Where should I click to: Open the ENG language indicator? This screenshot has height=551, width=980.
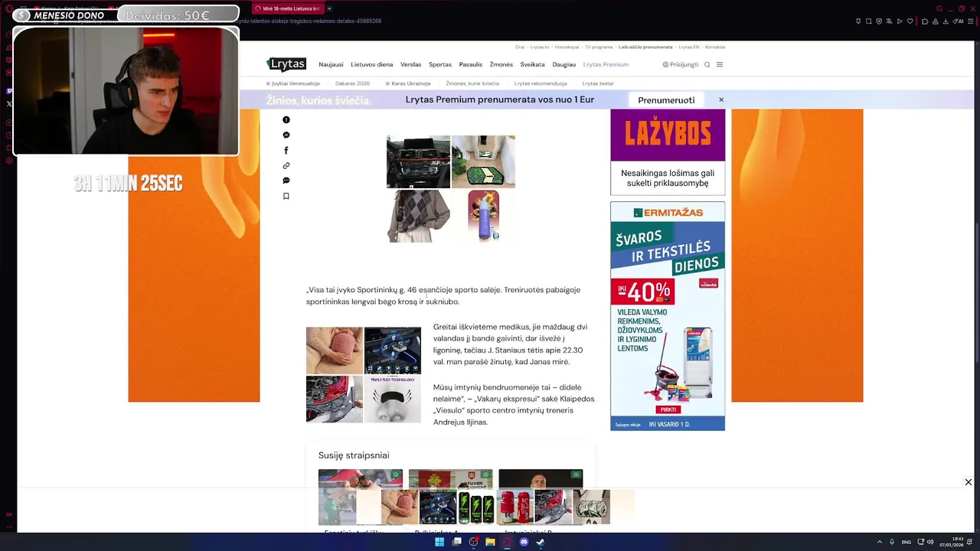tap(906, 542)
